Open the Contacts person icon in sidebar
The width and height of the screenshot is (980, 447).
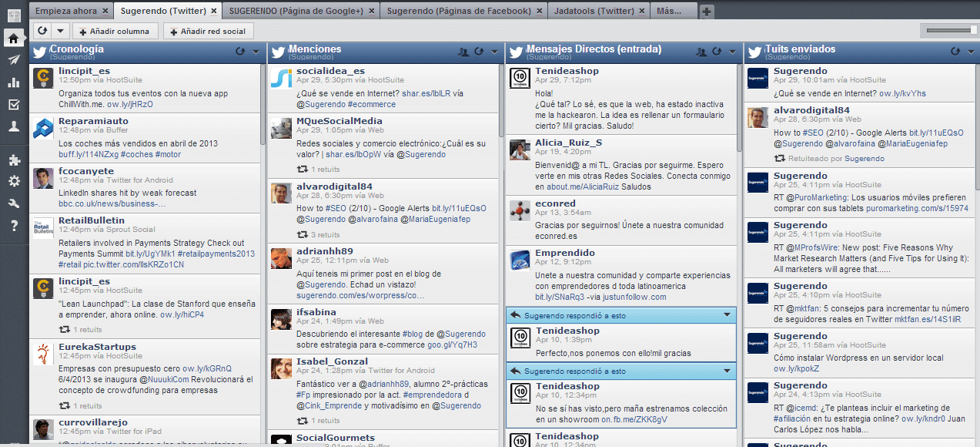pos(13,127)
